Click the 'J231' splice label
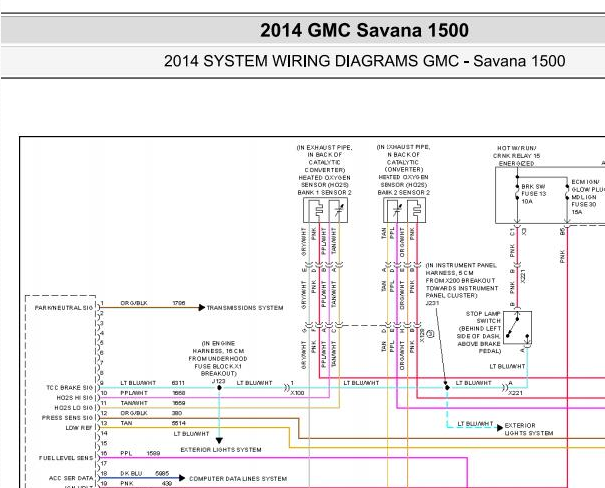This screenshot has height=488, width=605. pos(432,303)
